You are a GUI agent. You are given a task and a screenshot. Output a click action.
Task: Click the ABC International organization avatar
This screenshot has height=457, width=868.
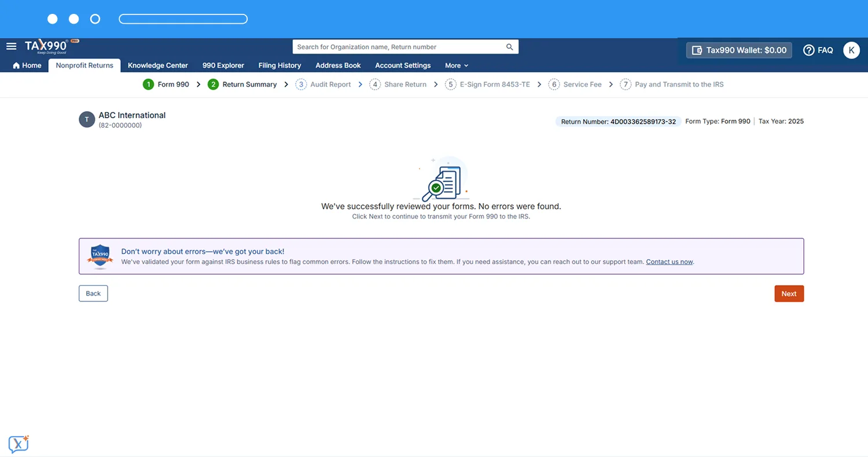click(x=87, y=120)
